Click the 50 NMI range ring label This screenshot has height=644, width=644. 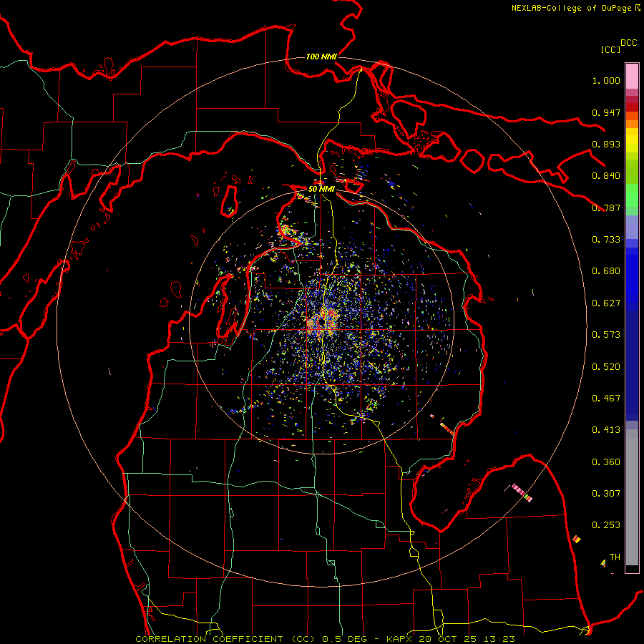pos(321,189)
